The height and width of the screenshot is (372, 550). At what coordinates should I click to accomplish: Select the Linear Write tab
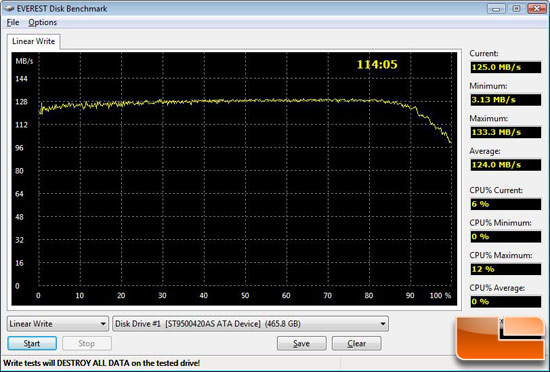pyautogui.click(x=33, y=41)
